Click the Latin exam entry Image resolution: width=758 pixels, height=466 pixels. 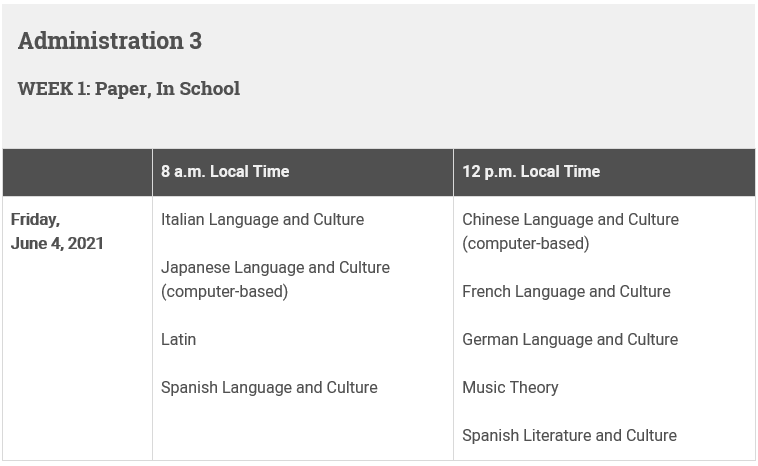[x=178, y=339]
